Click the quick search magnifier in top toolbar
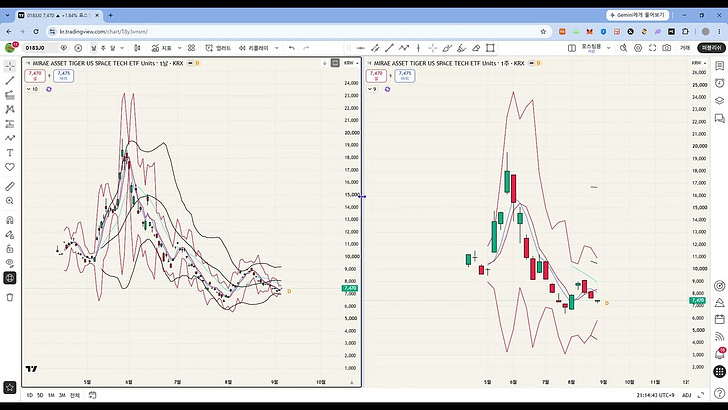 624,48
